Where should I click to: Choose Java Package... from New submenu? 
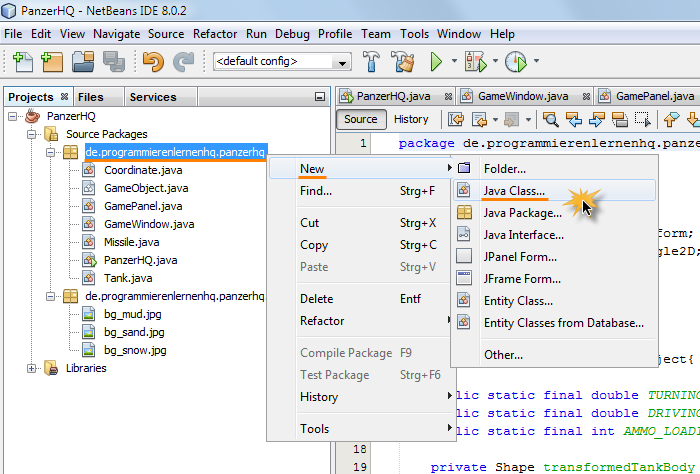[554, 213]
